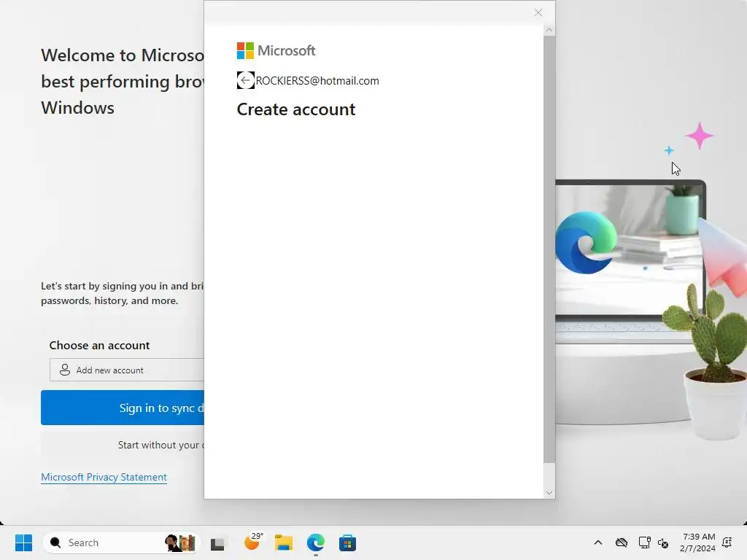Open Task View from the taskbar
The image size is (747, 560).
coord(217,542)
